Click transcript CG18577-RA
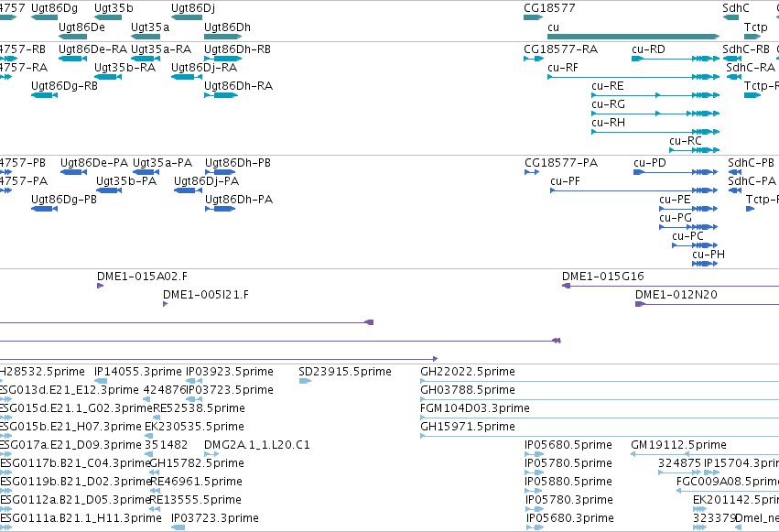The height and width of the screenshot is (532, 779). [x=534, y=59]
